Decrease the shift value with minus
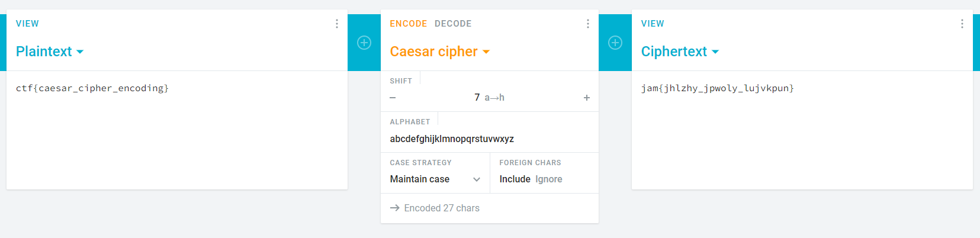The width and height of the screenshot is (980, 238). tap(393, 98)
